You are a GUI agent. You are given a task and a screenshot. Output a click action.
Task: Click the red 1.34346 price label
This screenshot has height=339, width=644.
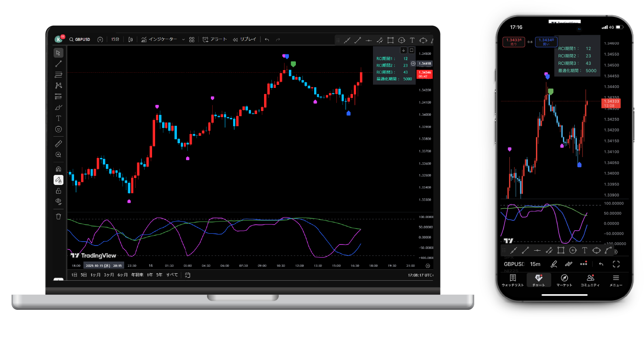424,74
